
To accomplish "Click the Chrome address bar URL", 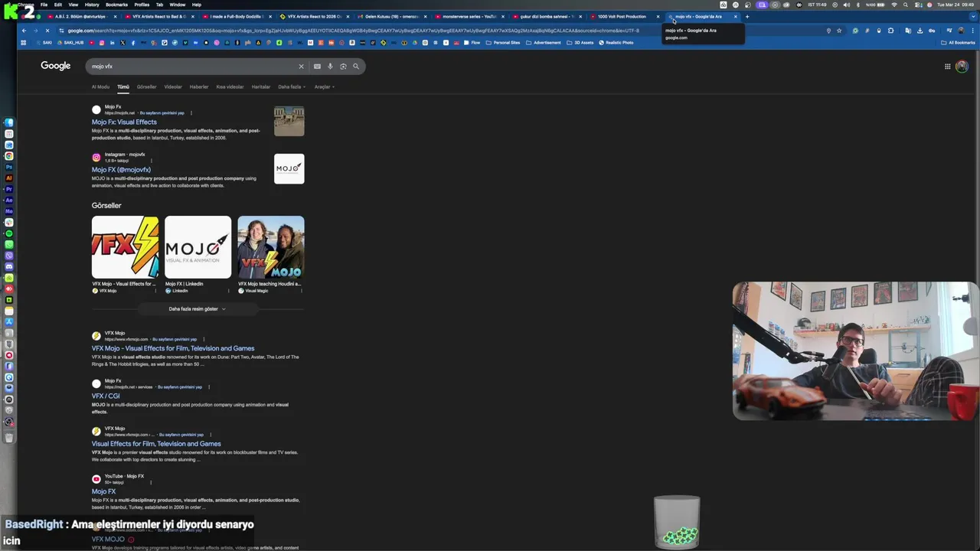I will (x=352, y=31).
